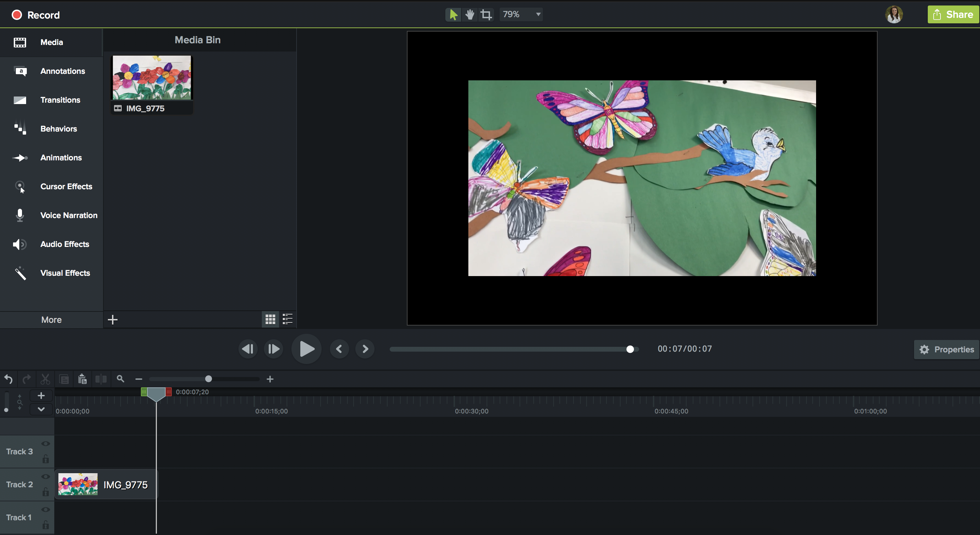Click the Animations arrow icon
The image size is (980, 535).
tap(20, 158)
